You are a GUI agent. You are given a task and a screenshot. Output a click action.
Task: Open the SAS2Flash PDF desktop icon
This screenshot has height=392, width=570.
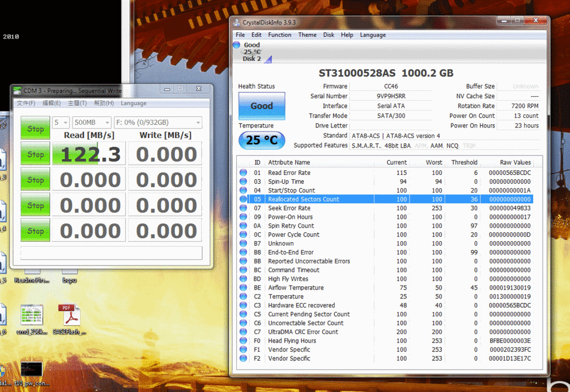69,316
